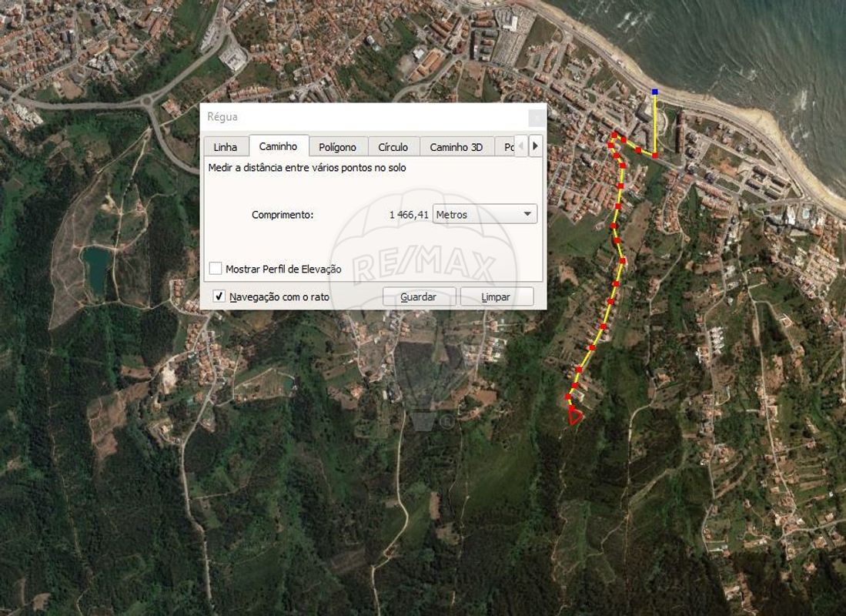
Task: Click the Régua dialog title
Action: (x=222, y=116)
